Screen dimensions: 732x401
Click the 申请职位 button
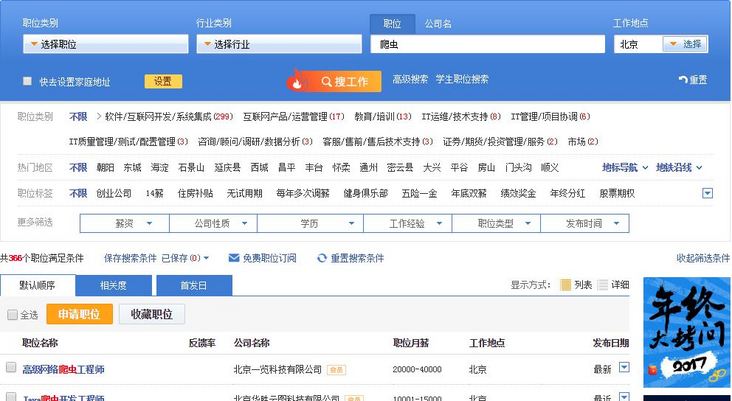pos(79,314)
